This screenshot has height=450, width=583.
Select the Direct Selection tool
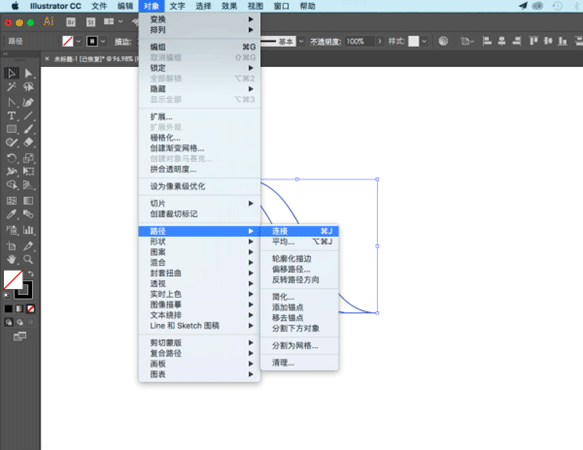[28, 73]
